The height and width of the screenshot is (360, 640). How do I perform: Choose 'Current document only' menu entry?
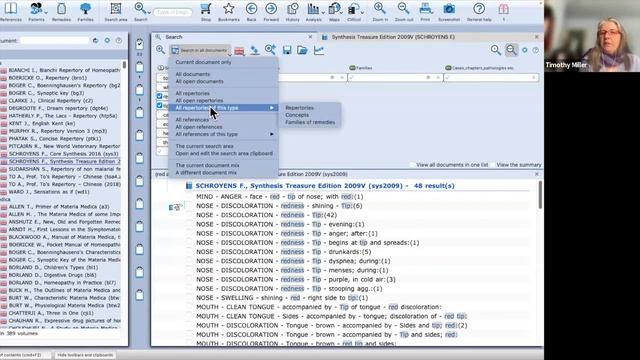(203, 62)
